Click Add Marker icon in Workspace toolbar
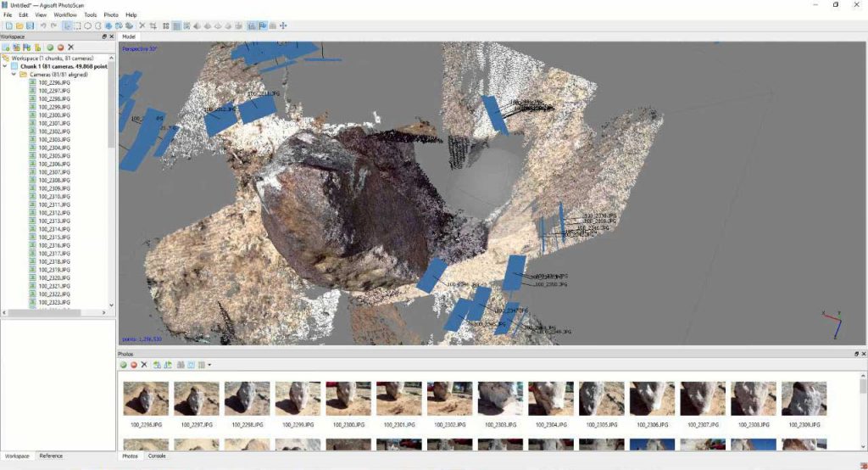The image size is (868, 470). click(26, 48)
